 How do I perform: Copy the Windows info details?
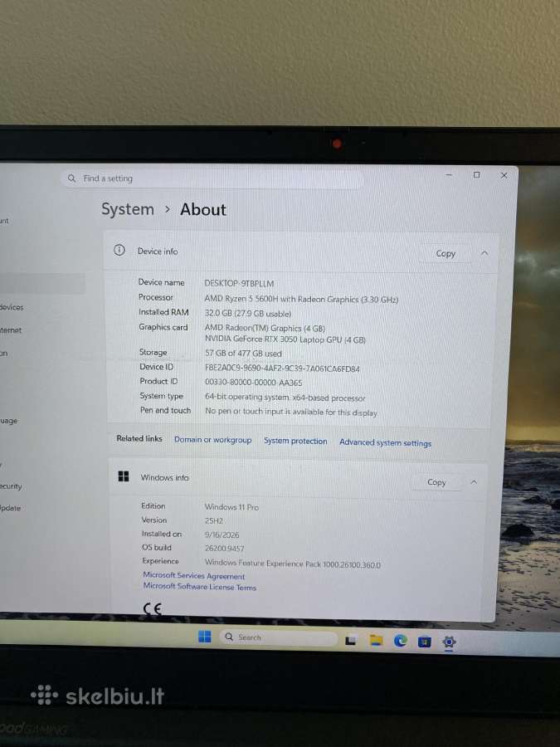pos(436,482)
